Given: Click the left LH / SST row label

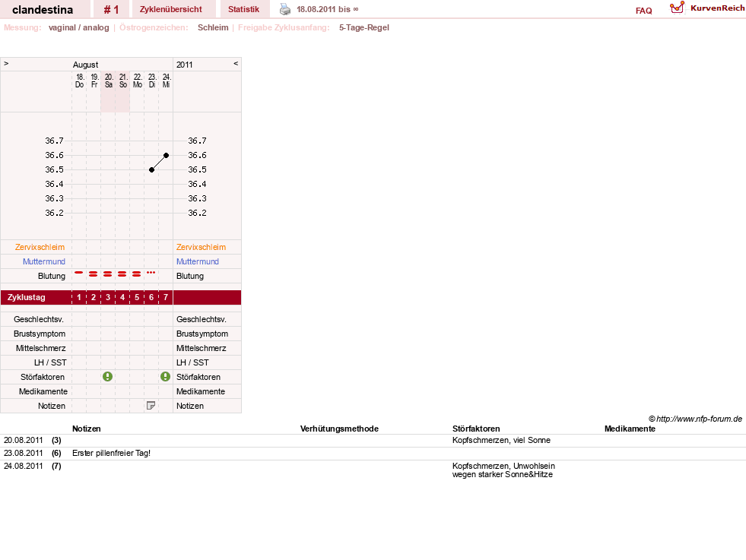Looking at the screenshot, I should pos(50,362).
